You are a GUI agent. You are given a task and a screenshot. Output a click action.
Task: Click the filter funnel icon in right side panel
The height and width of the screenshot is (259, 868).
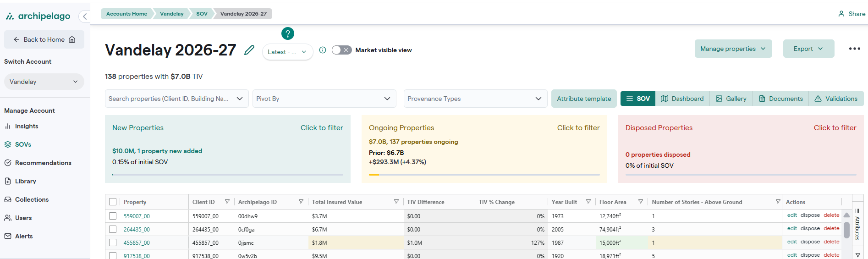[x=858, y=255]
